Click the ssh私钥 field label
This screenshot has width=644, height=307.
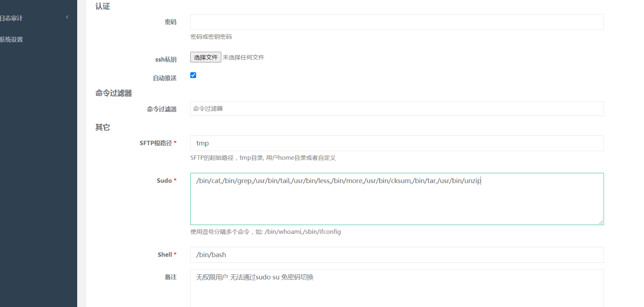coord(166,60)
